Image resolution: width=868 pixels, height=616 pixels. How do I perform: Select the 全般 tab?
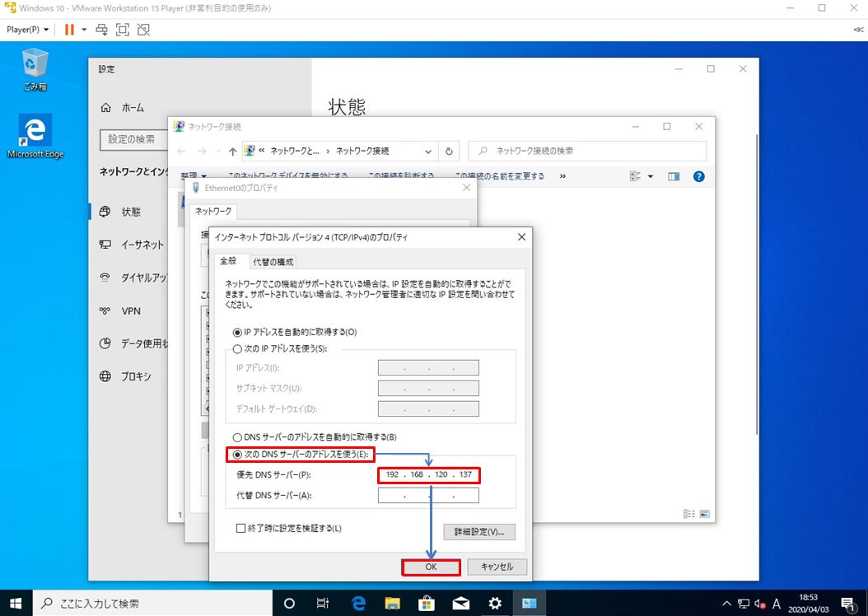click(x=228, y=261)
